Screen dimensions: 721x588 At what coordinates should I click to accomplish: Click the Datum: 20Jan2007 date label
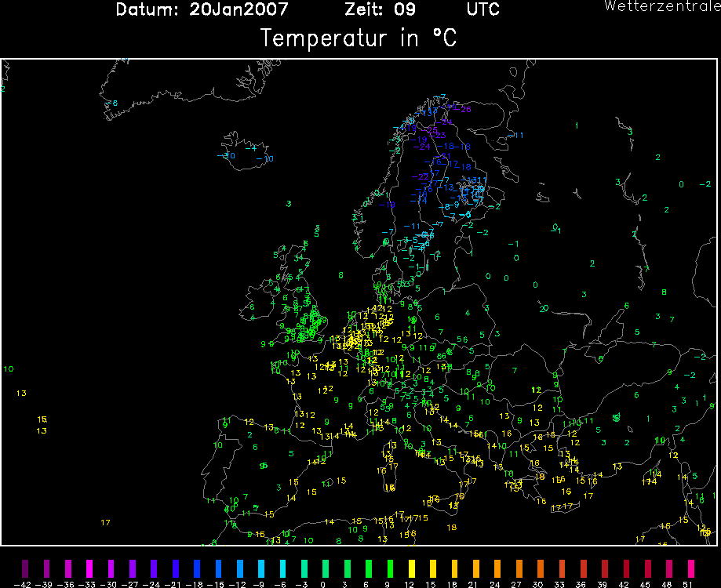coord(202,9)
